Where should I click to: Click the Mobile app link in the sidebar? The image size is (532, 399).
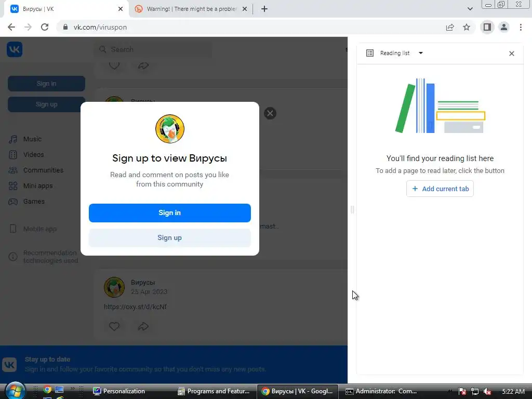point(39,229)
